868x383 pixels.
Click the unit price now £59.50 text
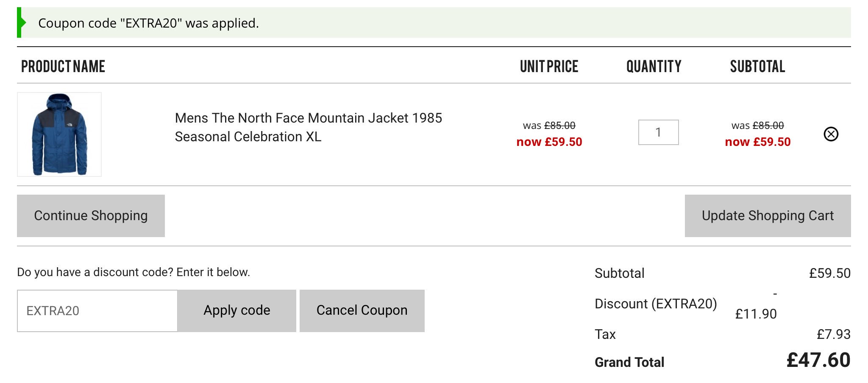pos(549,142)
